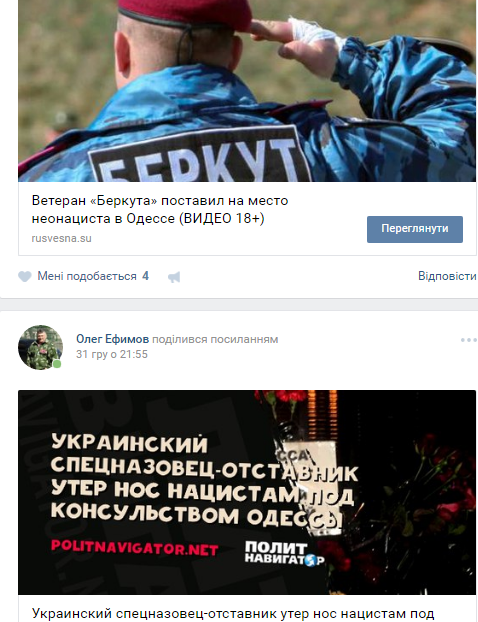This screenshot has width=478, height=622.
Task: Open the Беркут officer saluting photo
Action: [247, 91]
